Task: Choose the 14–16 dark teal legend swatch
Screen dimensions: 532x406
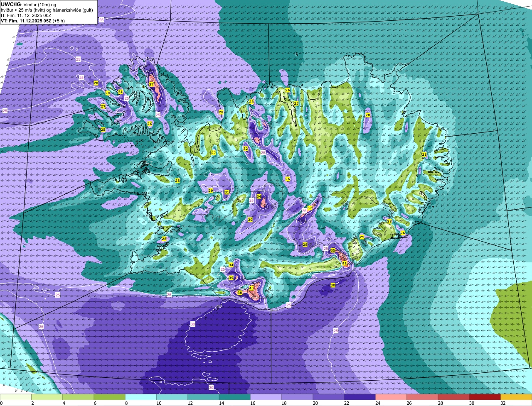Action: click(234, 397)
